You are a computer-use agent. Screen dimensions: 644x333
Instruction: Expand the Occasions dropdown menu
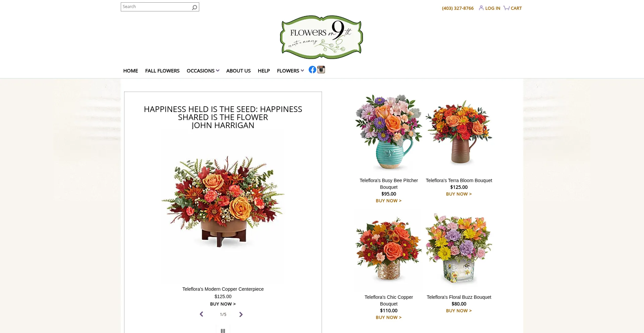point(203,71)
